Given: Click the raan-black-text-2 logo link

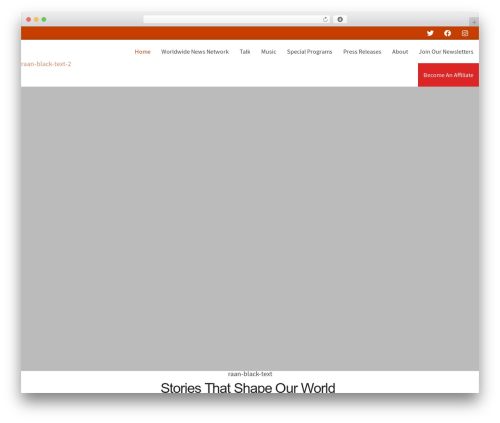Looking at the screenshot, I should click(x=46, y=64).
